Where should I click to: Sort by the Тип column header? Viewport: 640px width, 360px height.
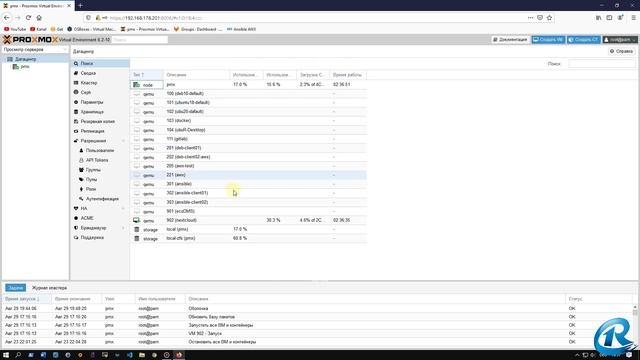tap(147, 75)
